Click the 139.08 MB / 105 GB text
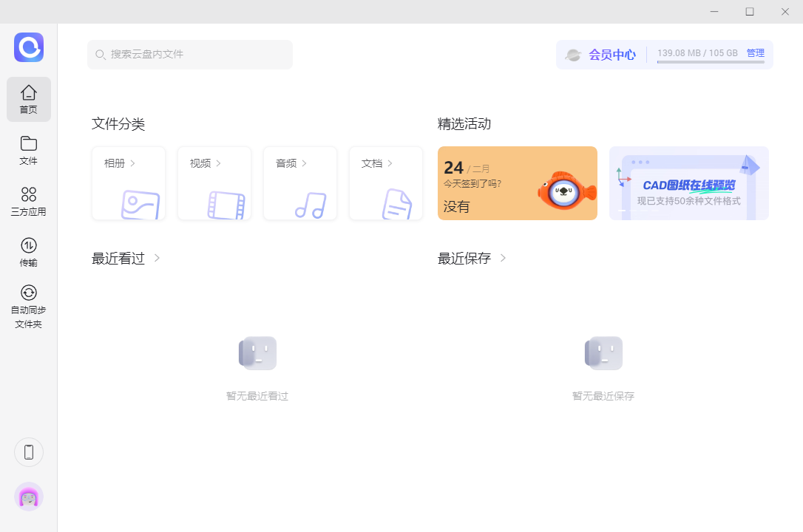 [697, 52]
